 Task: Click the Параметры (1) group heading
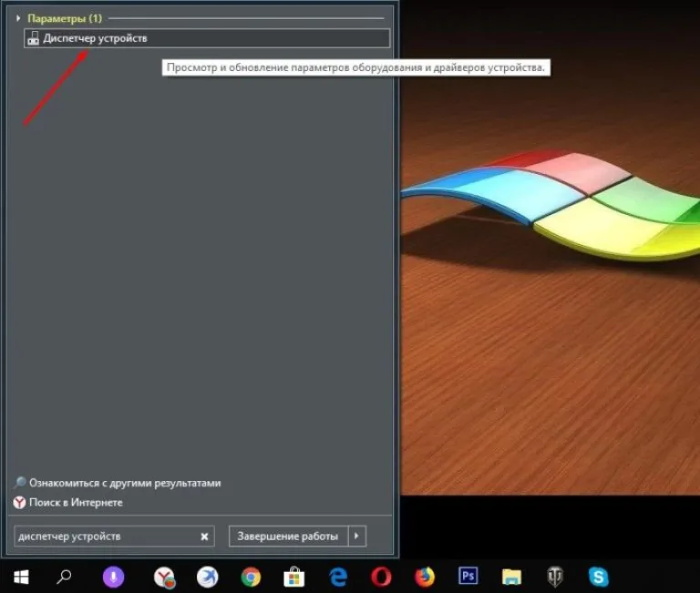(65, 18)
